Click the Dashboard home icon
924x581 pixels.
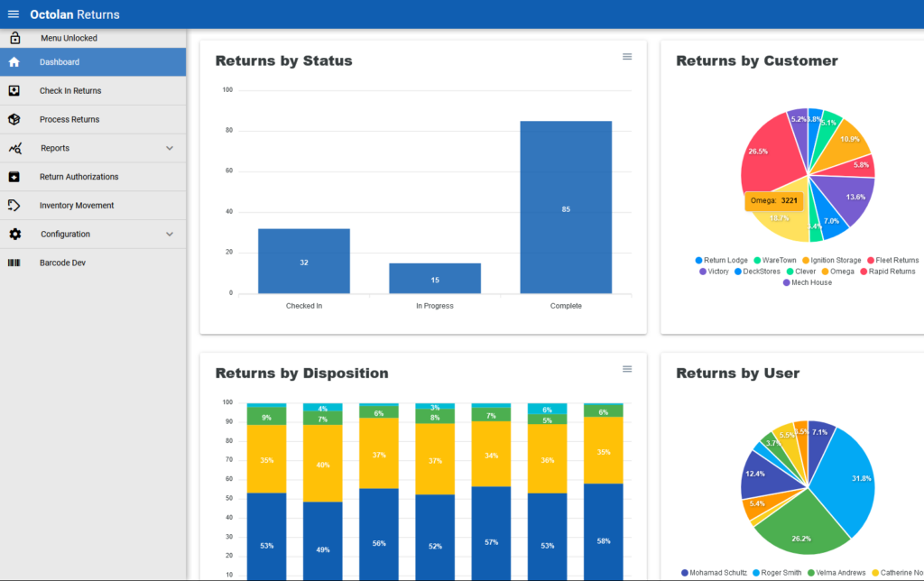pos(14,62)
